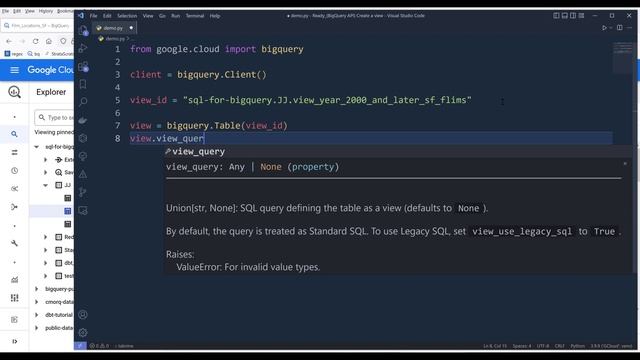Select the SQL workspace search icon in BigQuery sidebar
The image size is (640, 360).
click(x=14, y=134)
